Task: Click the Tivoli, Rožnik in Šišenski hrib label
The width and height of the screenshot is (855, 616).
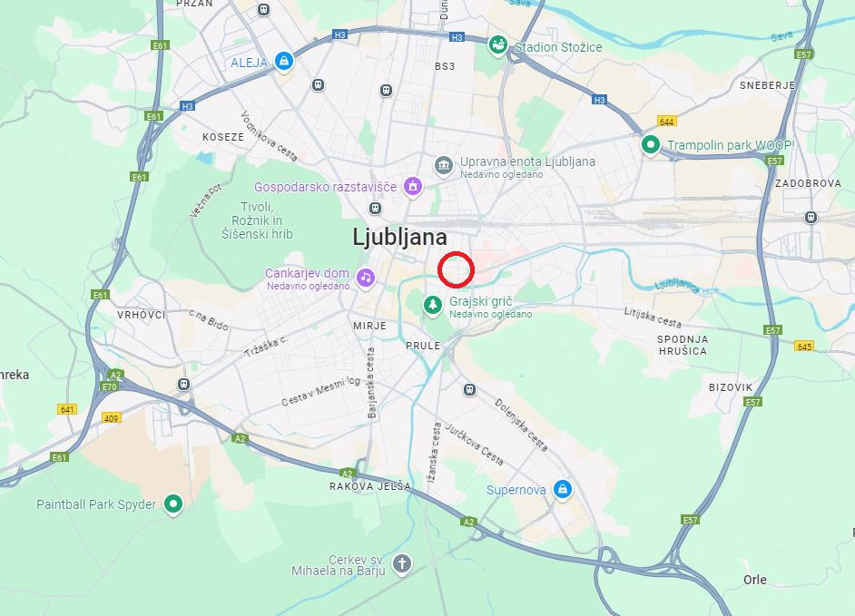Action: [x=257, y=220]
